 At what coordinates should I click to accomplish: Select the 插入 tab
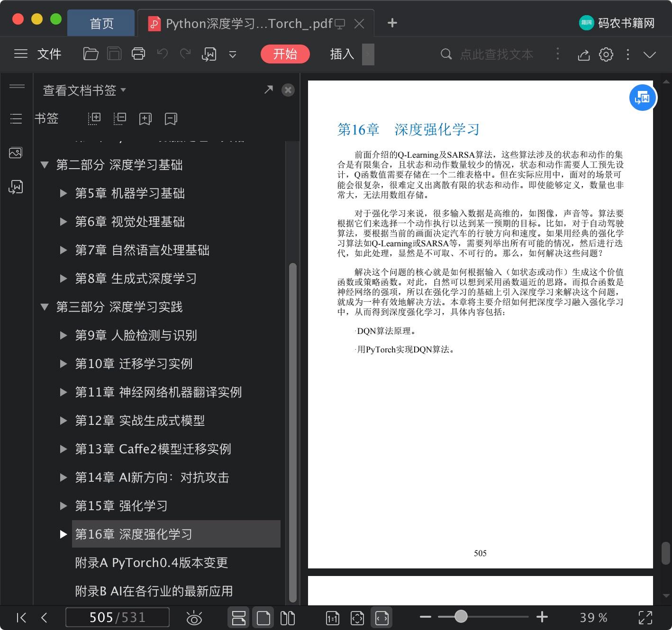pos(342,54)
